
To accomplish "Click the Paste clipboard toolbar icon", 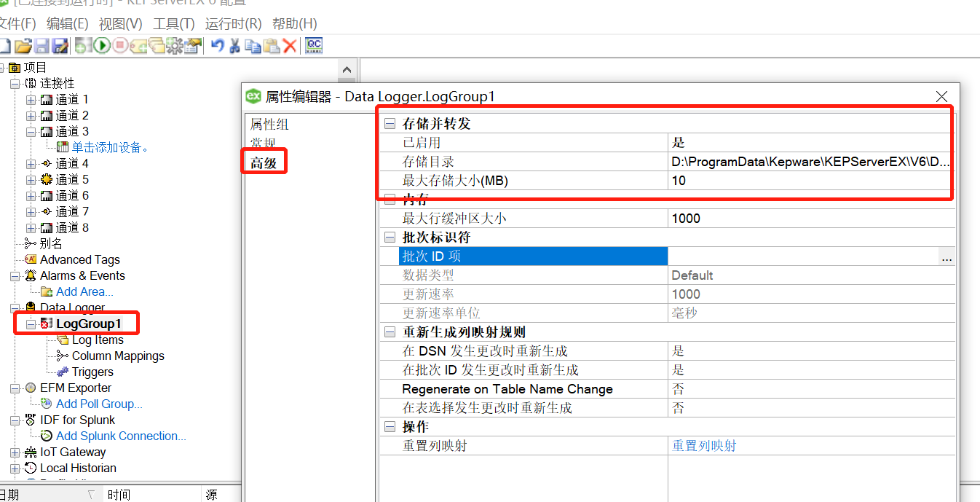I will (x=272, y=46).
